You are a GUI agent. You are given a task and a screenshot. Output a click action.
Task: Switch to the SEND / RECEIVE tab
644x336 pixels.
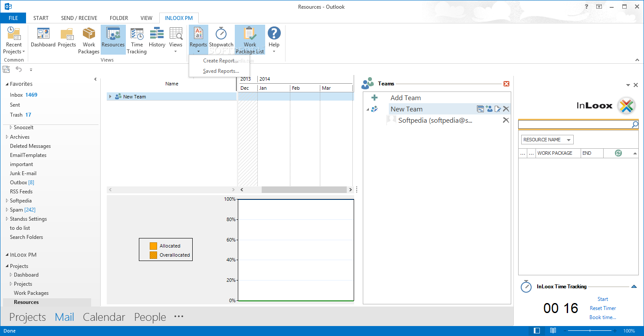pyautogui.click(x=79, y=18)
